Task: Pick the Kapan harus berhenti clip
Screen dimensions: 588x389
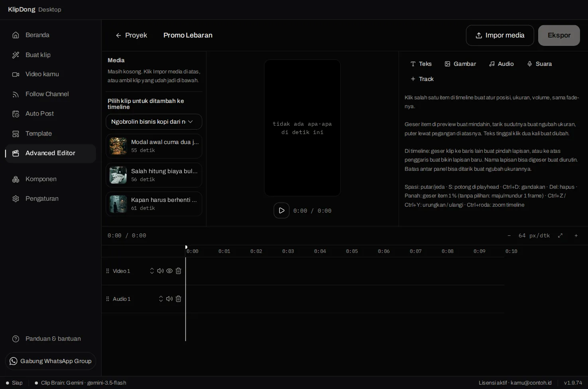Action: coord(154,204)
